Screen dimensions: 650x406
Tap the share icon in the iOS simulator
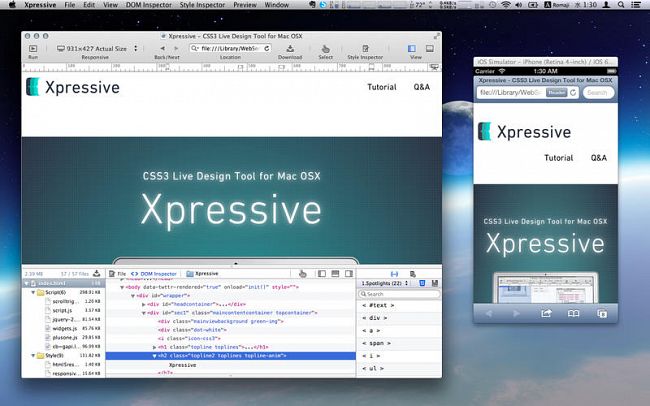[x=546, y=313]
